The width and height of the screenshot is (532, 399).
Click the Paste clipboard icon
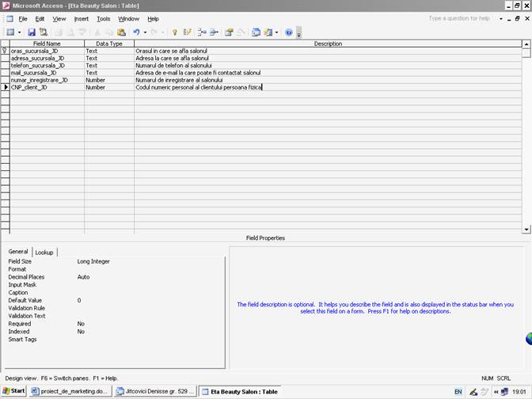coord(121,32)
